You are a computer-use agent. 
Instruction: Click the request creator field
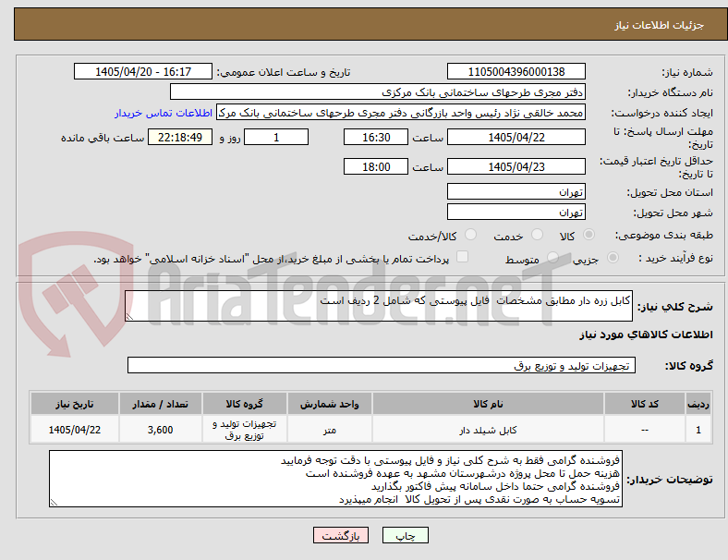pyautogui.click(x=401, y=113)
